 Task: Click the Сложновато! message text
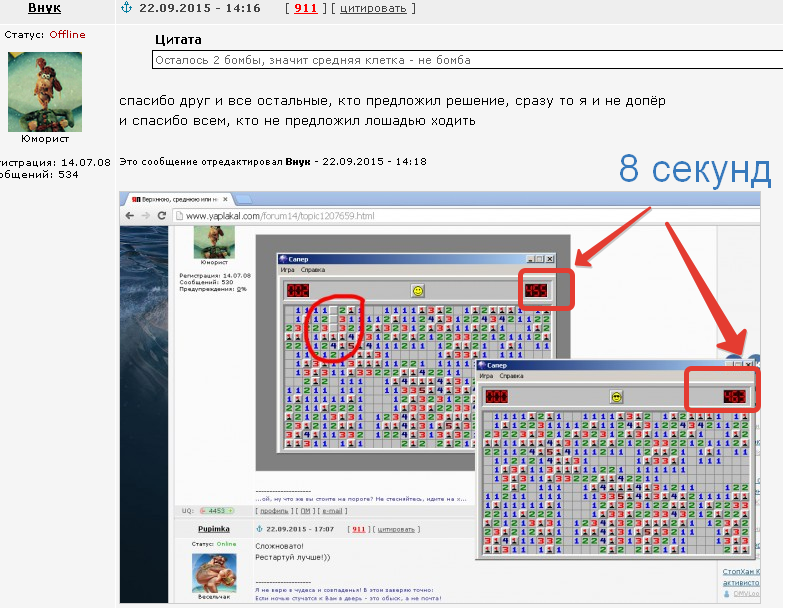(x=279, y=546)
